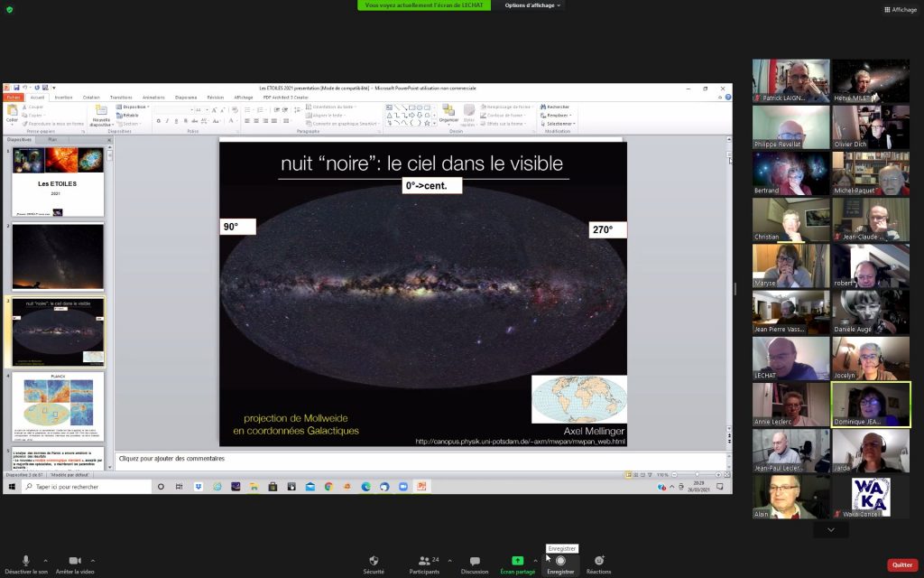Open the Discussion chat panel

click(475, 564)
